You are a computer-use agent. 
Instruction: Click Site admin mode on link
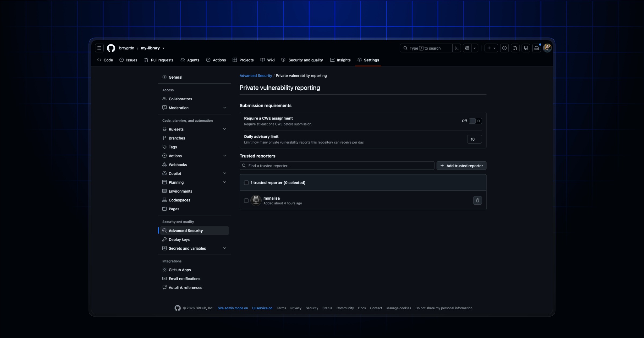[233, 308]
